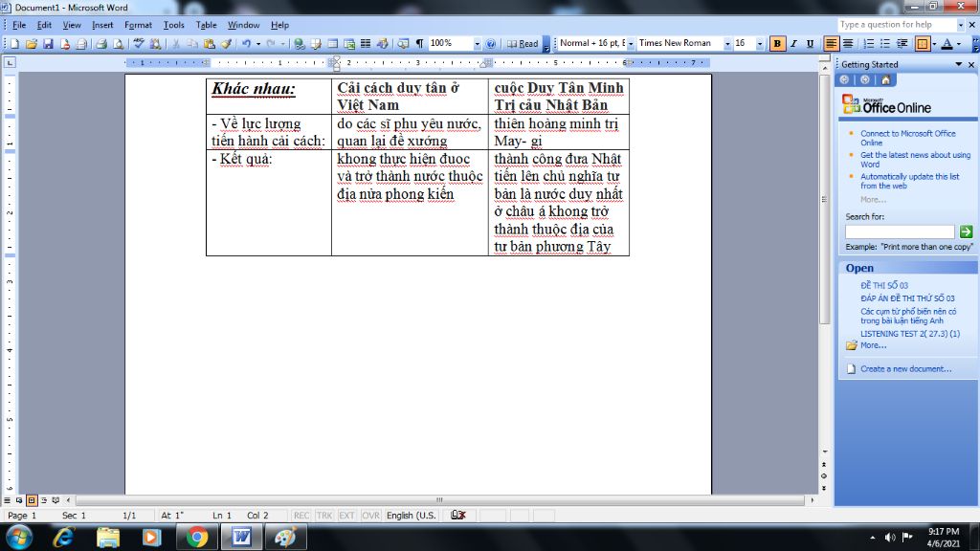
Task: Click the Type a question for help box
Action: [897, 25]
